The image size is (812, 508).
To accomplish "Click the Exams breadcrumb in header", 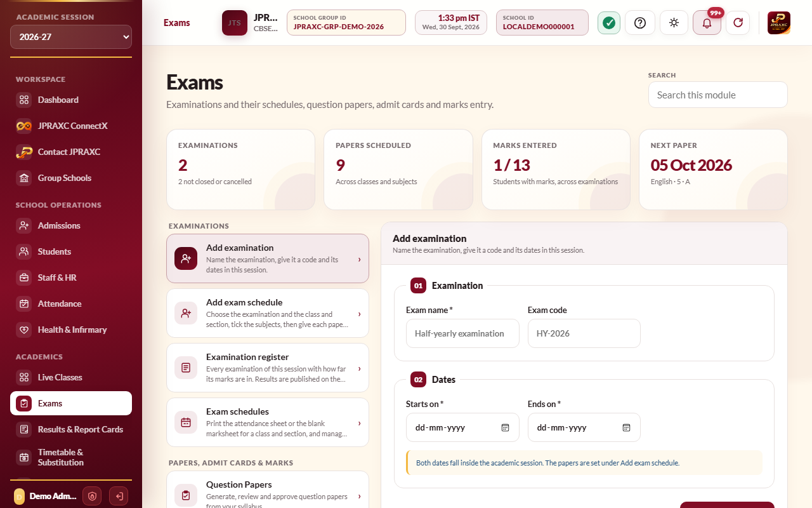I will pos(177,23).
